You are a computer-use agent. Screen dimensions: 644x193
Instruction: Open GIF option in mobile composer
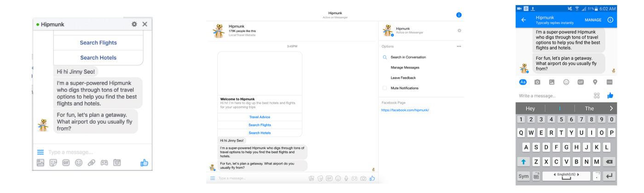click(x=581, y=82)
